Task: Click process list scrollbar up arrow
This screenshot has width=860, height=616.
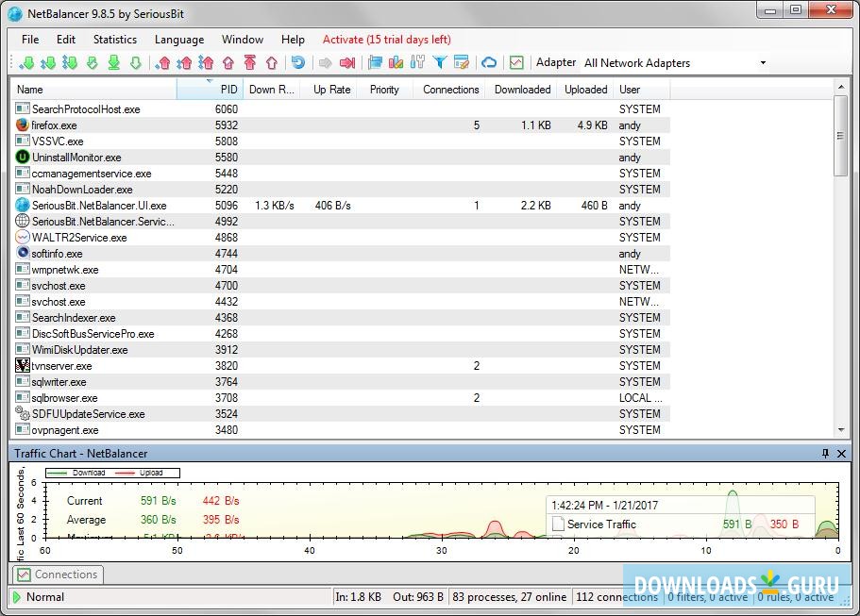Action: pyautogui.click(x=841, y=87)
